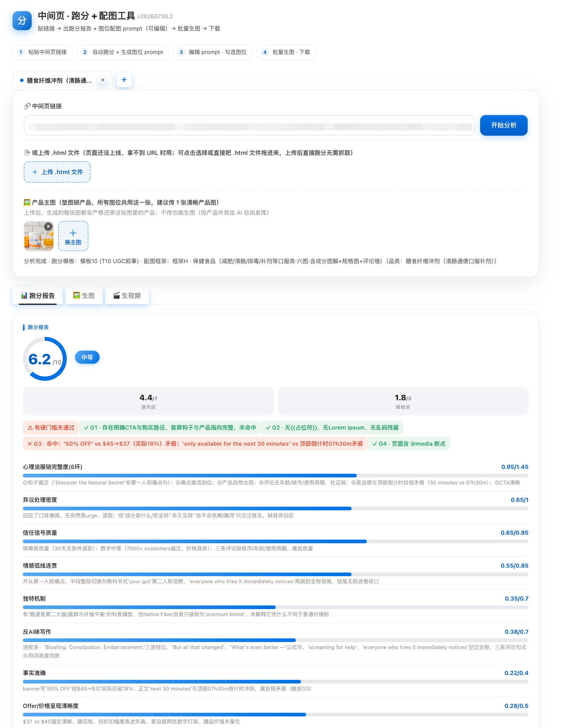Screen dimensions: 563x728
Task: Click the 心理说服链完整度 progress bar
Action: (x=275, y=476)
